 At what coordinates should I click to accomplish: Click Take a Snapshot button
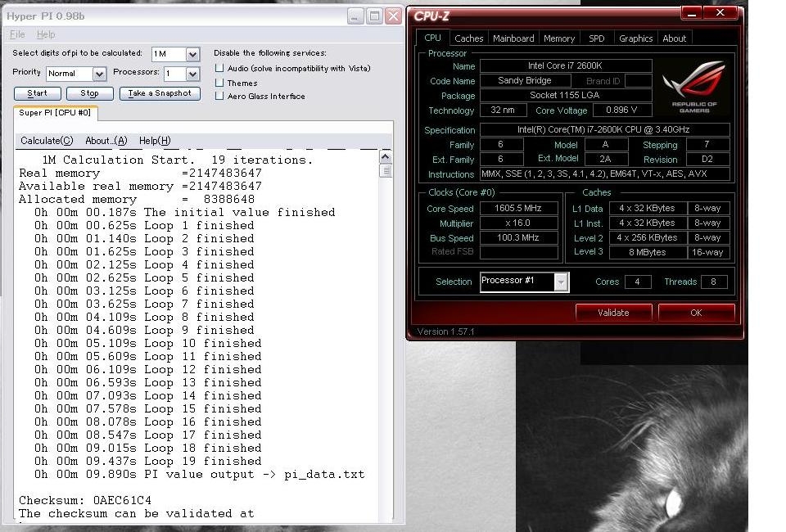(x=160, y=93)
